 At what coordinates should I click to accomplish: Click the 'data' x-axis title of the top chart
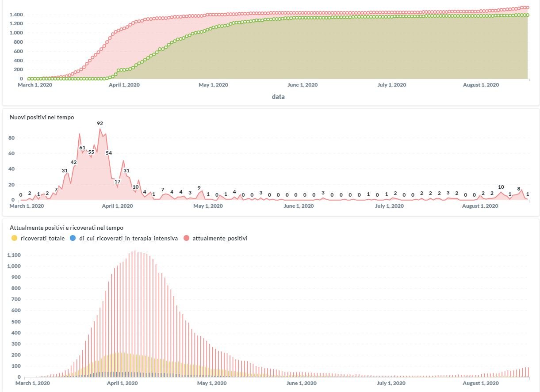coord(278,96)
